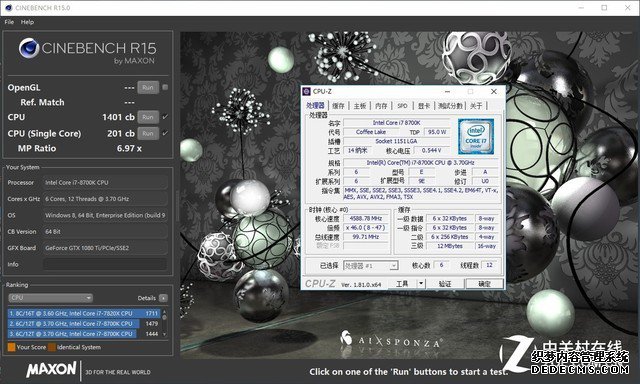The height and width of the screenshot is (384, 640).
Task: Click the ranking Details button
Action: [x=163, y=298]
